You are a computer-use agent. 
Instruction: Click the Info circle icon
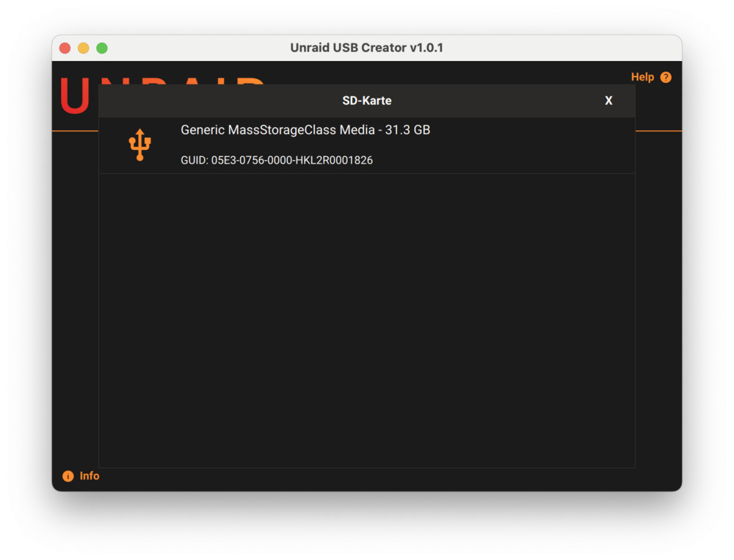coord(68,476)
